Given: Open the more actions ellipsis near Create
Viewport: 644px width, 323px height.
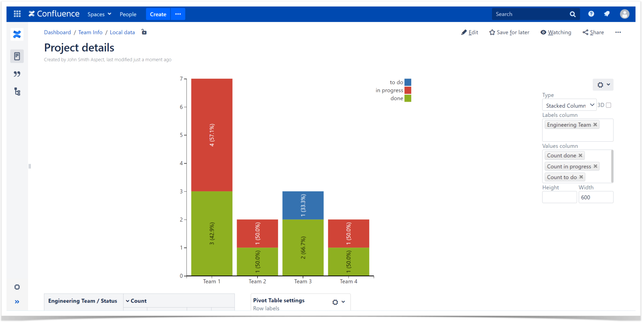Looking at the screenshot, I should pos(178,14).
